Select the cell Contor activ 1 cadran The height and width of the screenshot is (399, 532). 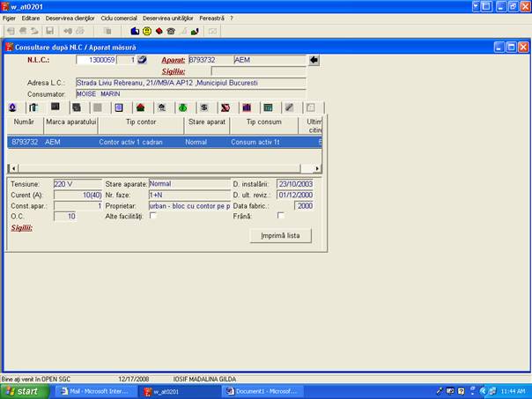tap(131, 142)
